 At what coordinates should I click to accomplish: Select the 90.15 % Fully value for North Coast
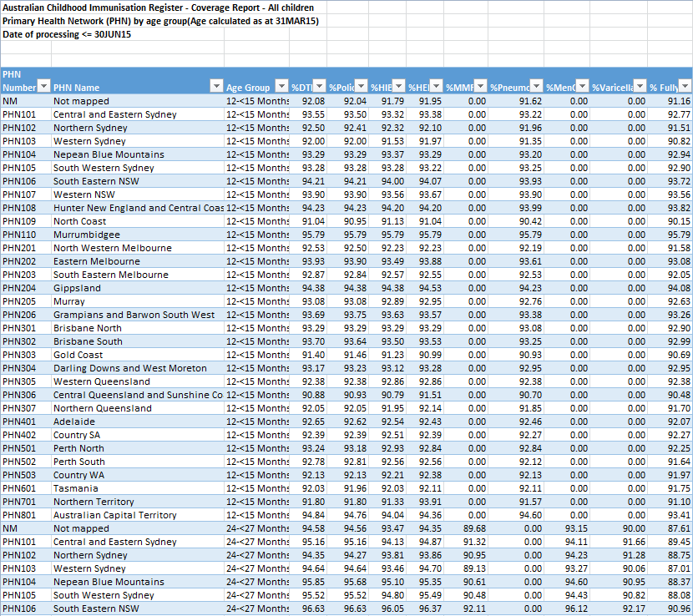[670, 221]
